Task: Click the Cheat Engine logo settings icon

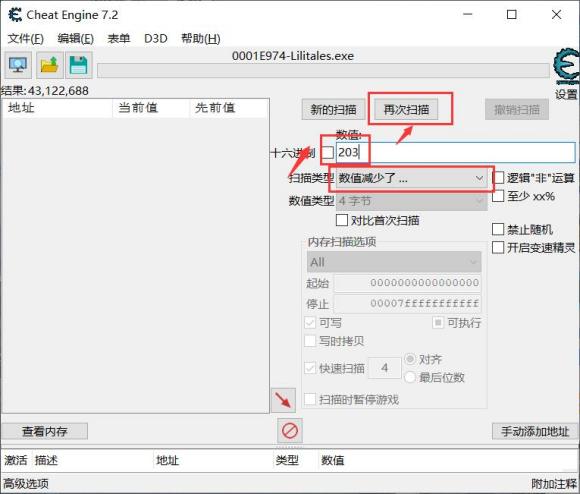Action: tap(566, 67)
